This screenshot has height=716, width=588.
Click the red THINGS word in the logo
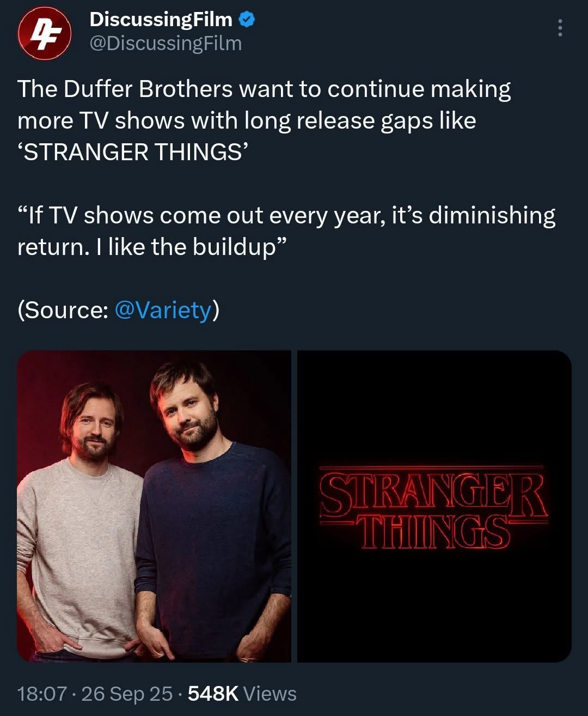tap(434, 531)
